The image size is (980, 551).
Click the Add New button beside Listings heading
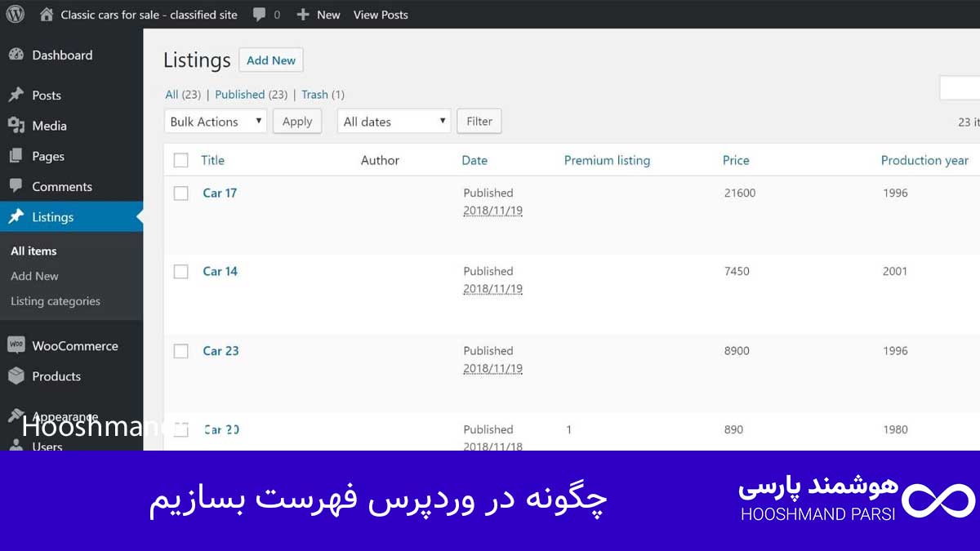coord(271,60)
